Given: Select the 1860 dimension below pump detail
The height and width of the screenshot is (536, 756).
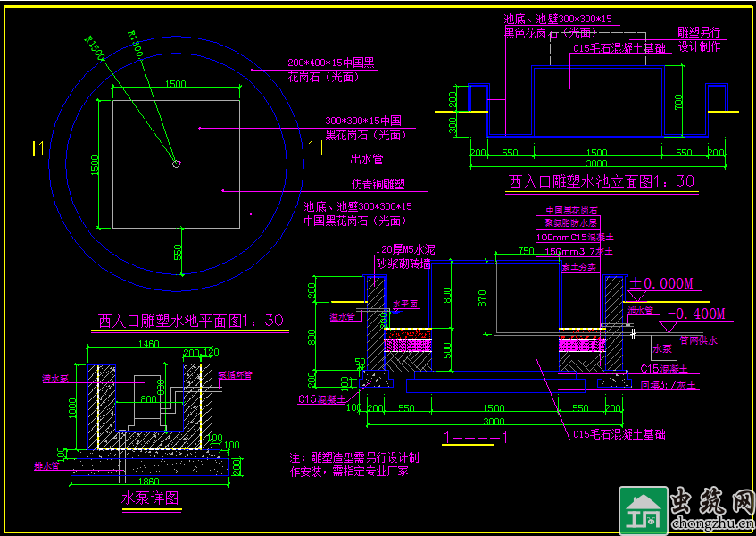Looking at the screenshot, I should tap(148, 481).
